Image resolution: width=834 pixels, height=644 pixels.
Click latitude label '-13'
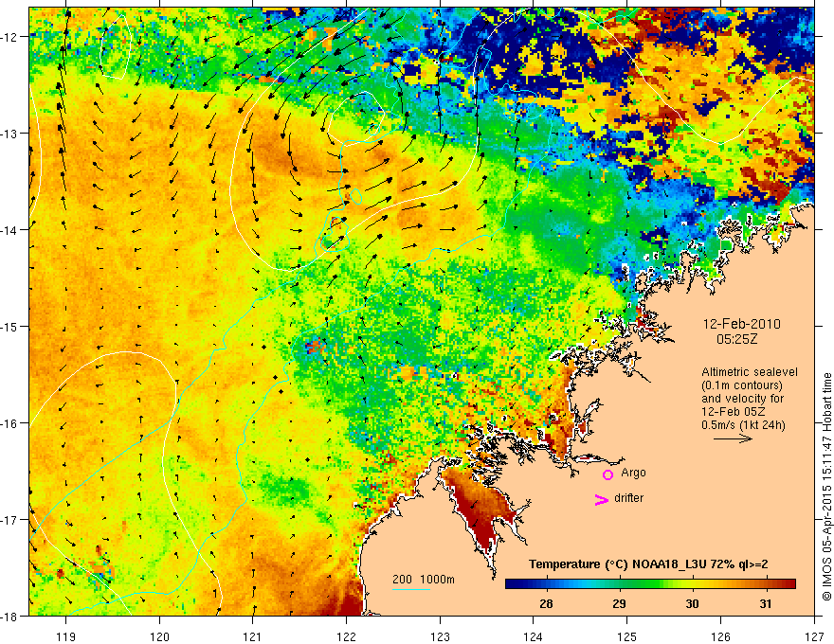pyautogui.click(x=10, y=134)
